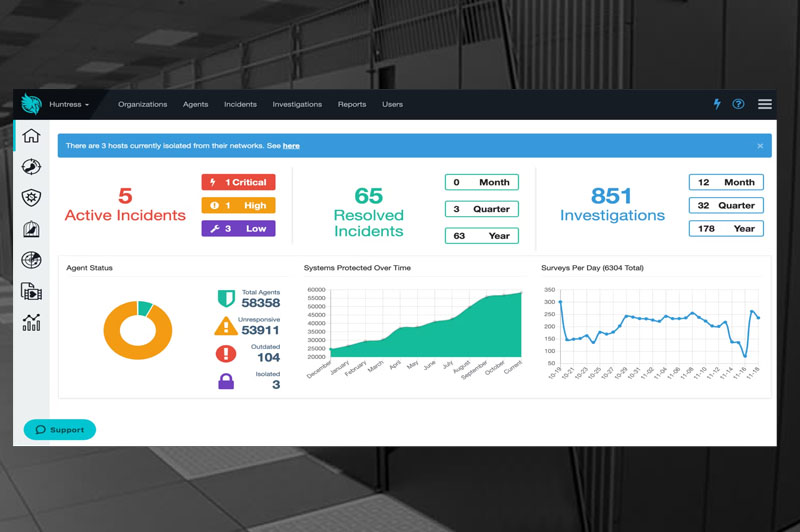Screen dimensions: 800x532
Task: Open the hamburger menu in top right
Action: tap(765, 104)
